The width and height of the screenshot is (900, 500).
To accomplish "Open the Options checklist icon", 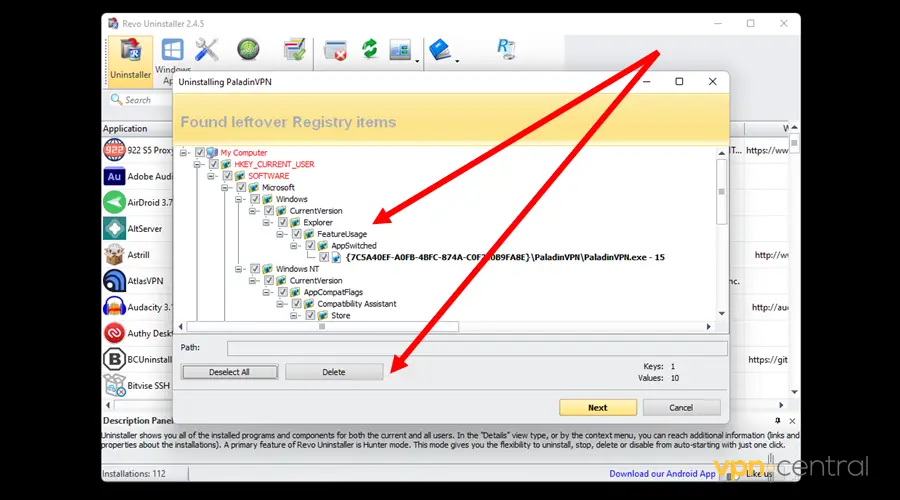I will point(294,49).
